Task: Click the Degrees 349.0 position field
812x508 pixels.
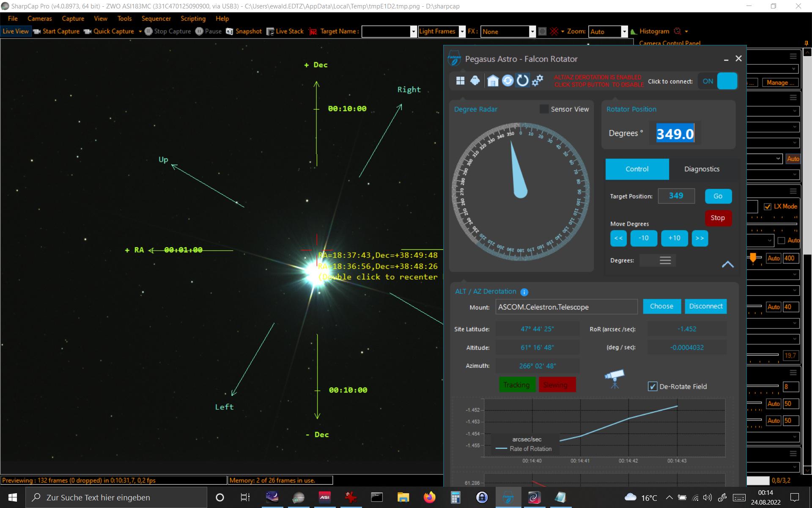Action: pyautogui.click(x=675, y=134)
